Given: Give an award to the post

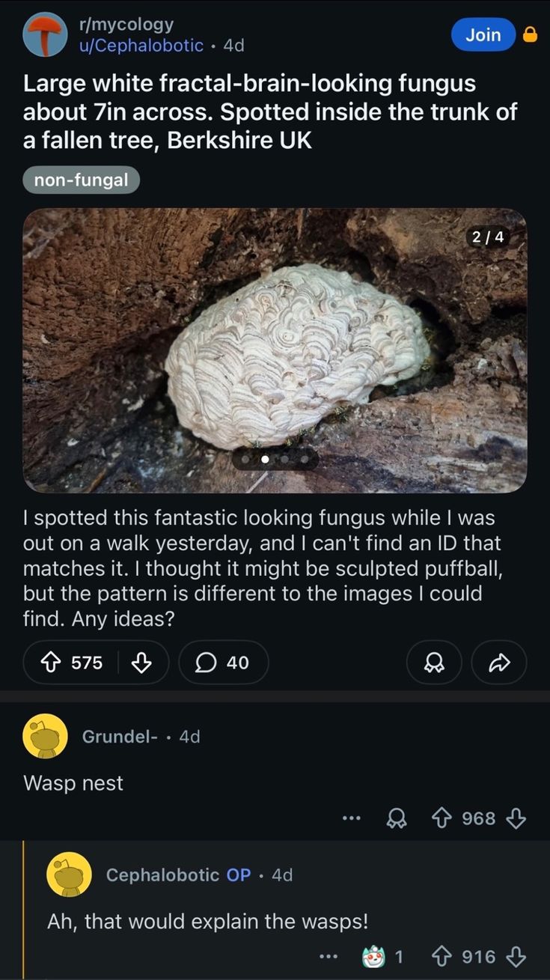Looking at the screenshot, I should (x=434, y=663).
